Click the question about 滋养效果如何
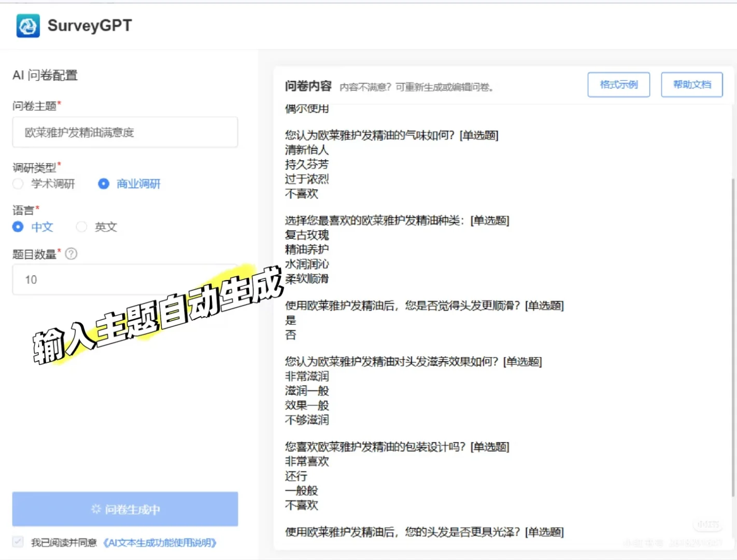Image resolution: width=737 pixels, height=560 pixels. pos(414,361)
